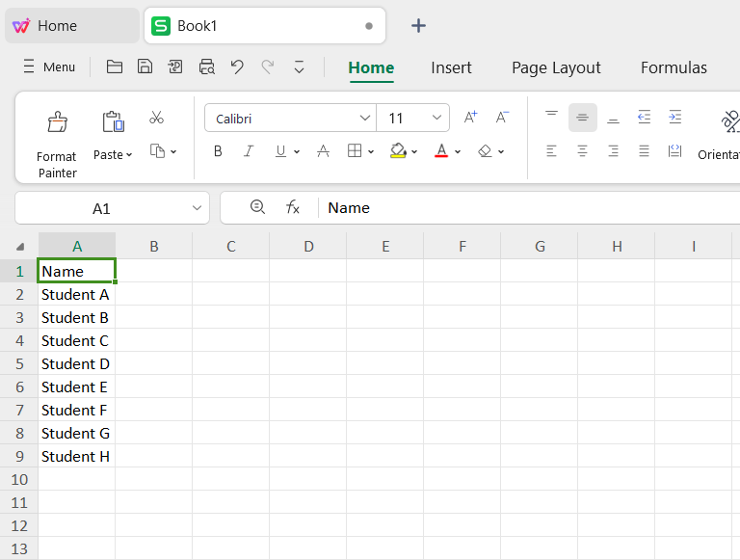Expand the Name Box dropdown arrow
The height and width of the screenshot is (560, 740).
pyautogui.click(x=198, y=207)
